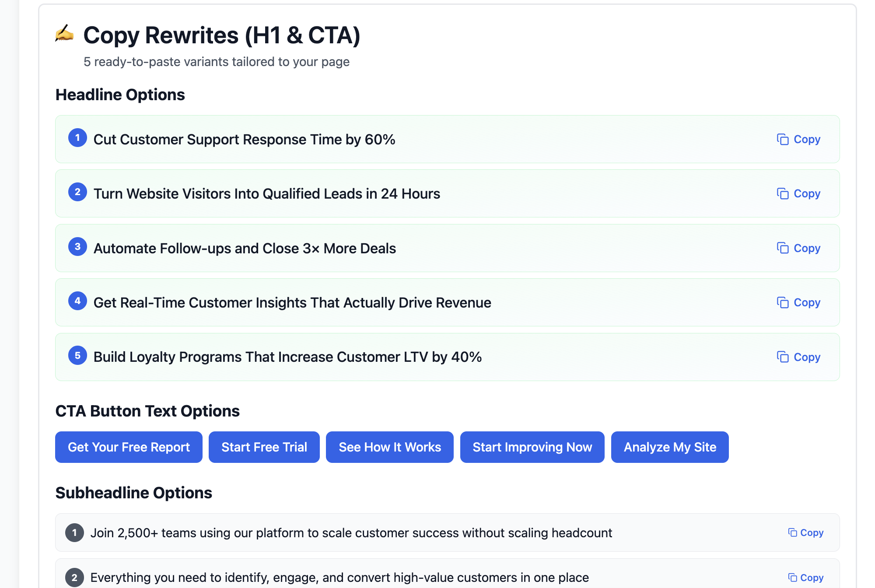The image size is (875, 588).
Task: Click the numbered badge 5 on the loyalty headline
Action: pos(77,355)
